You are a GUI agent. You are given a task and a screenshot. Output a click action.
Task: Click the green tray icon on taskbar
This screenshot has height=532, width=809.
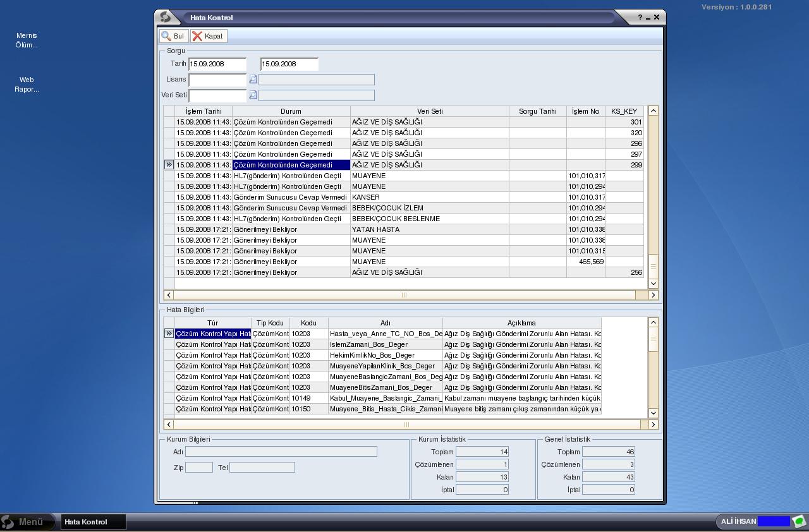coord(799,522)
